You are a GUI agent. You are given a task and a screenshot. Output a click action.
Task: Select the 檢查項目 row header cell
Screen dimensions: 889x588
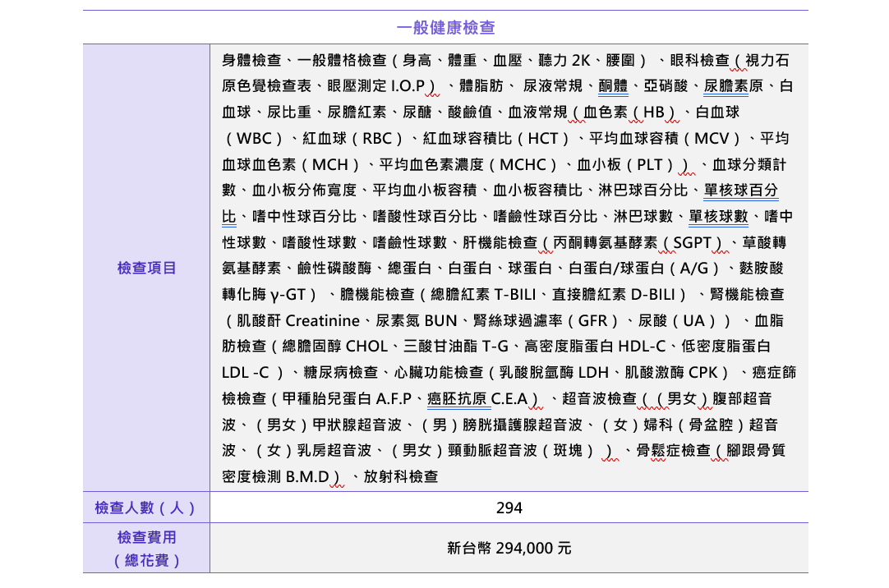(x=146, y=268)
